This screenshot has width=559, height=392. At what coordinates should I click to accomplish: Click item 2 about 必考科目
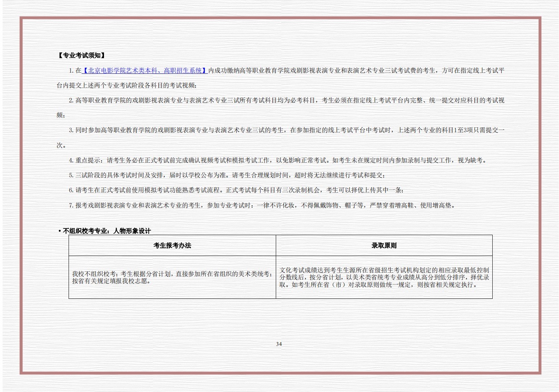point(286,100)
